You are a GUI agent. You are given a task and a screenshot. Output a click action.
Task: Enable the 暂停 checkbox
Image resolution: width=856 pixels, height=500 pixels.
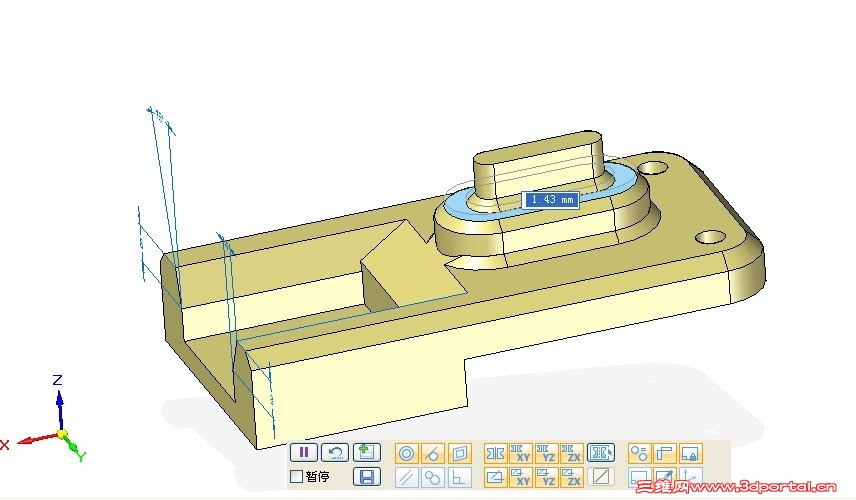point(296,477)
